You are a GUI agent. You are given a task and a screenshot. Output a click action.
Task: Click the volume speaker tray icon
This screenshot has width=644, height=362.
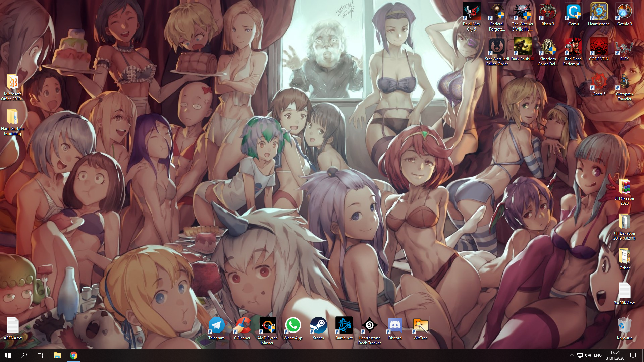click(588, 355)
